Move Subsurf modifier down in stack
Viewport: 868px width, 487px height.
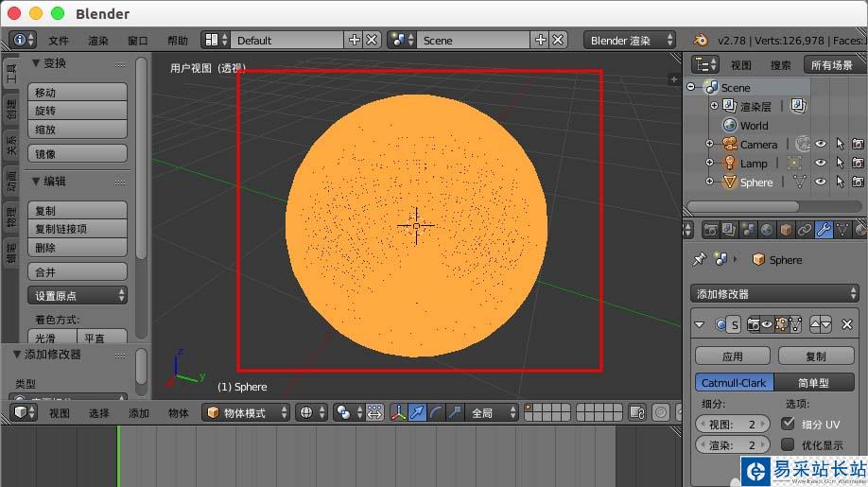(826, 324)
